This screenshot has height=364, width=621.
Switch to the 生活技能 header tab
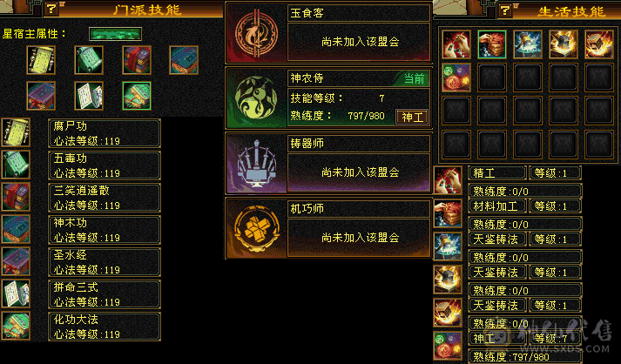tap(571, 11)
